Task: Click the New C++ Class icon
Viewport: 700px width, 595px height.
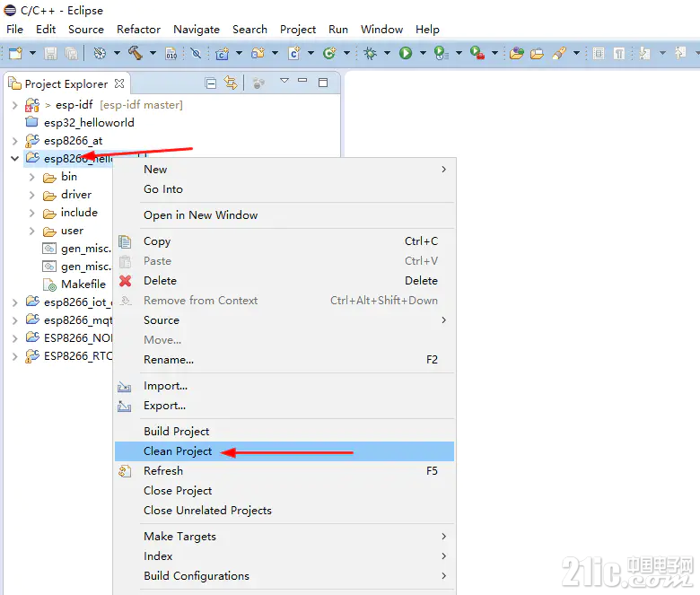Action: [329, 53]
